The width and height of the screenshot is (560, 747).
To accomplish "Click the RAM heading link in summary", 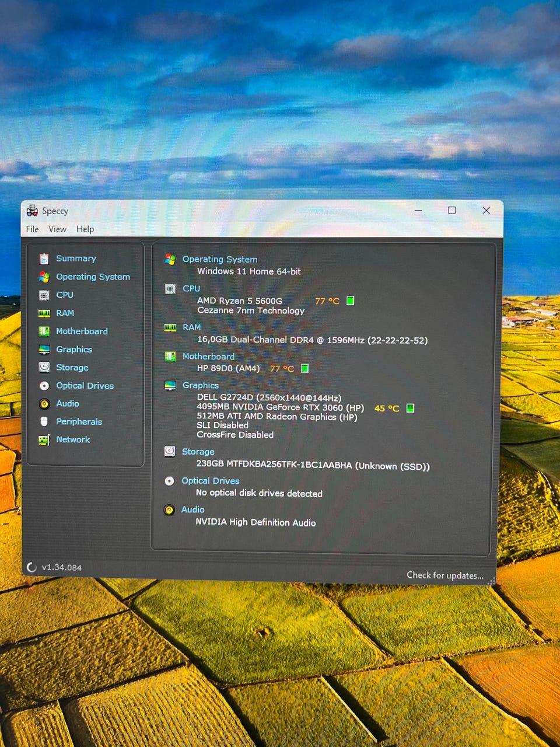I will pos(191,327).
